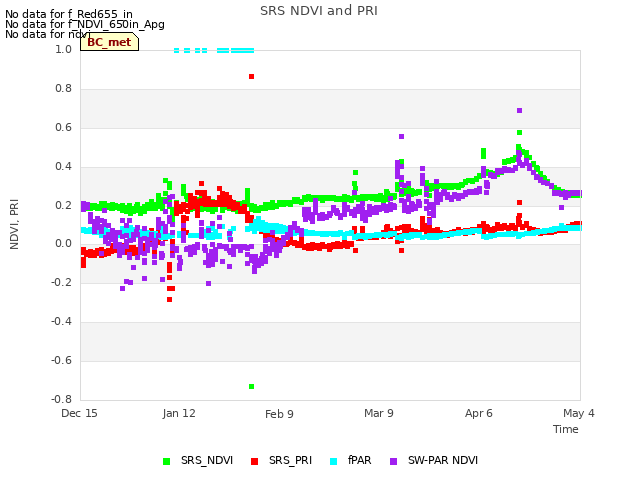This screenshot has width=640, height=480.
Task: Click the 0.4 y-axis tick label
Action: [x=63, y=166]
